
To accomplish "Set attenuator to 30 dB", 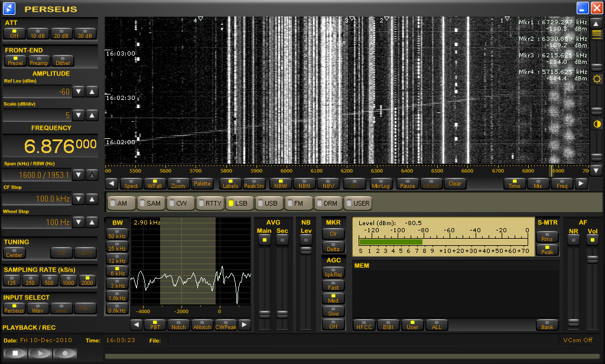I will tap(85, 34).
